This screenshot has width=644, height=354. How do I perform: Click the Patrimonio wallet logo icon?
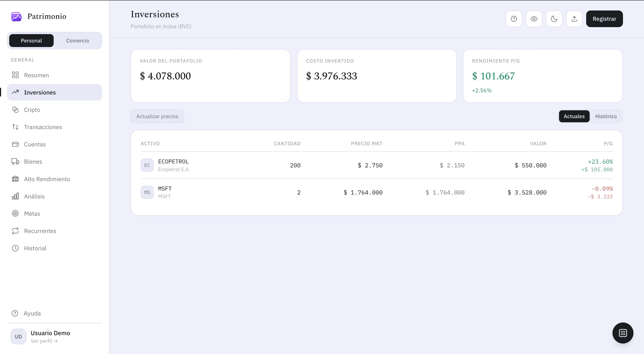click(x=16, y=16)
